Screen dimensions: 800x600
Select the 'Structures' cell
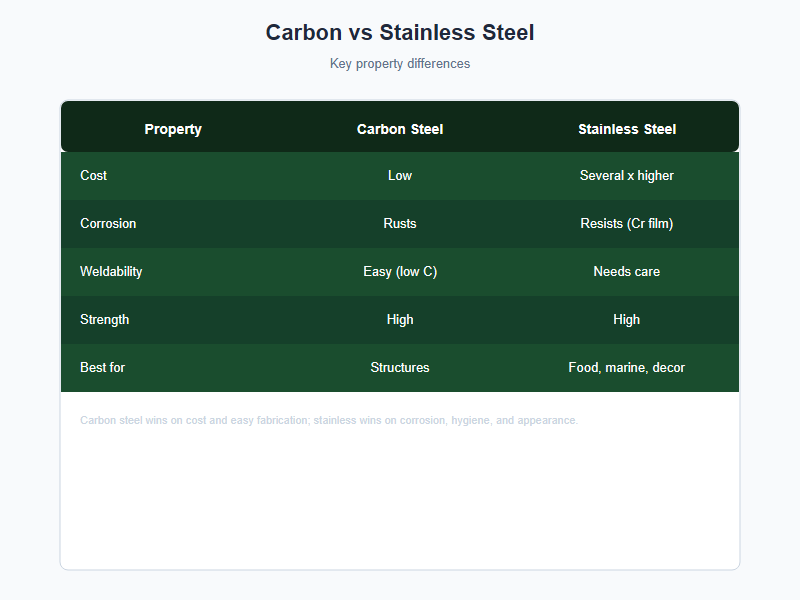(x=399, y=367)
